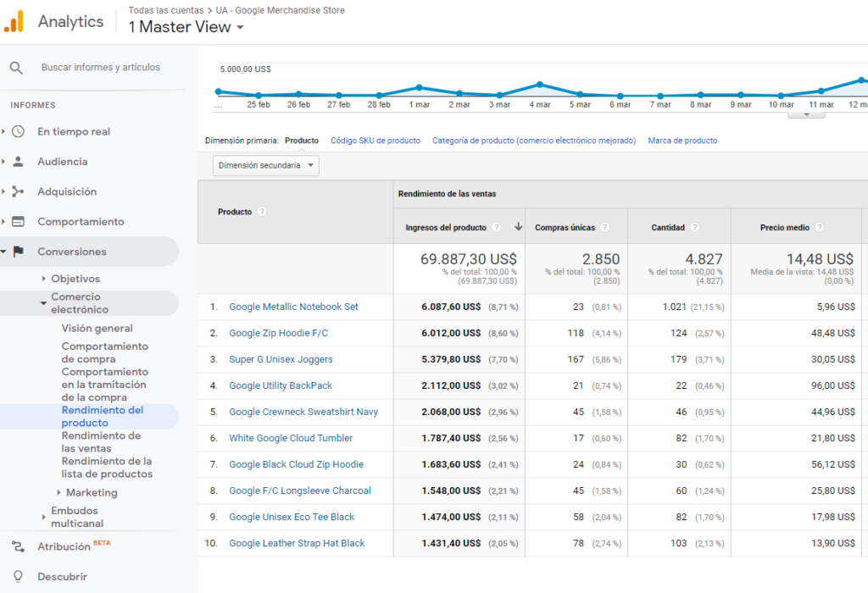Sort by Compras únicas column header
The height and width of the screenshot is (593, 868).
pyautogui.click(x=565, y=227)
